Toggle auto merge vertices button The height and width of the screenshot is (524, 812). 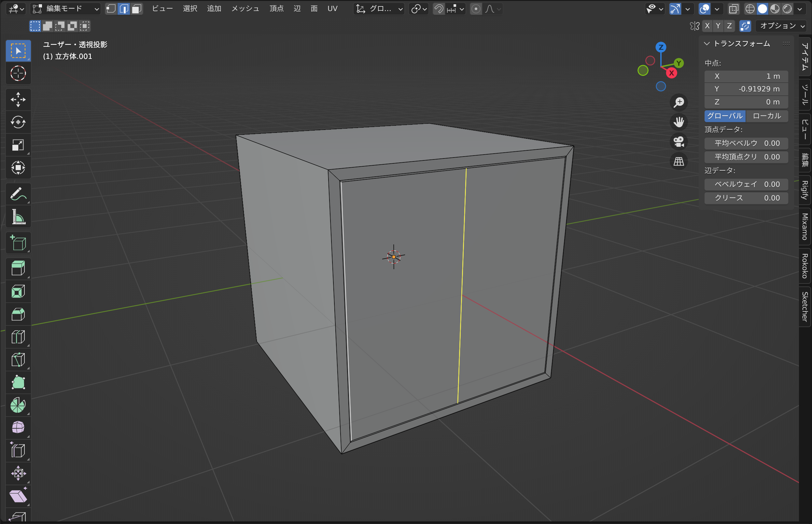tap(745, 26)
